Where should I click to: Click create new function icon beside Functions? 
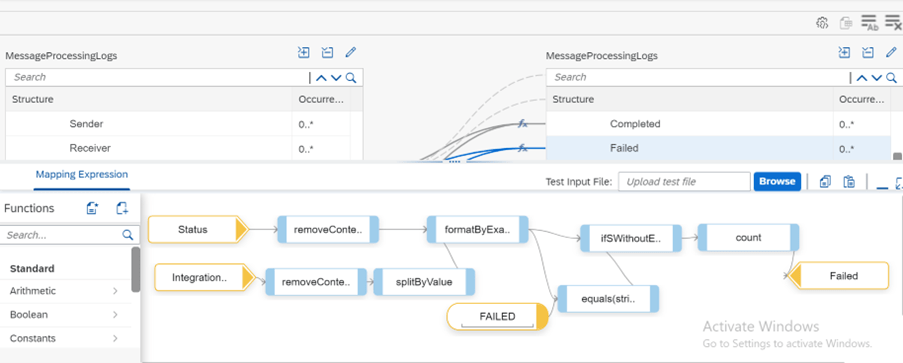pyautogui.click(x=93, y=208)
